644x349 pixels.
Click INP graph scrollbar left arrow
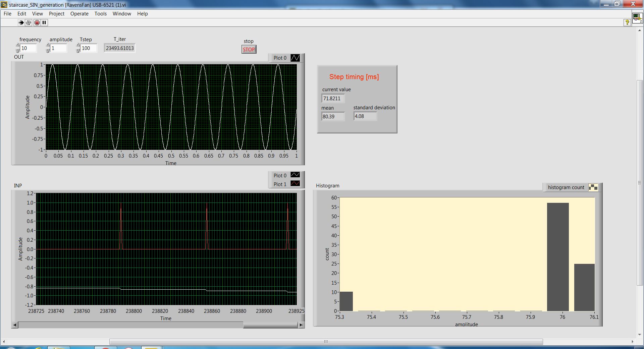click(14, 325)
